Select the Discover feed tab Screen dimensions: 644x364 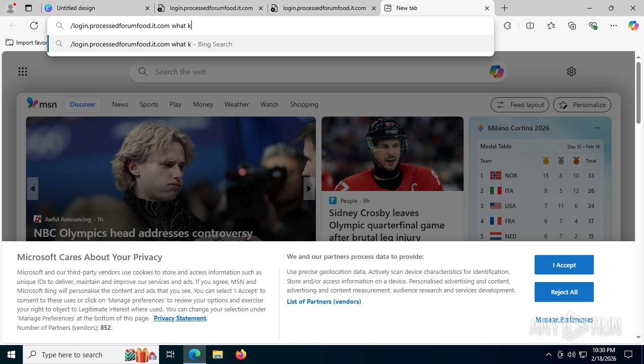83,104
